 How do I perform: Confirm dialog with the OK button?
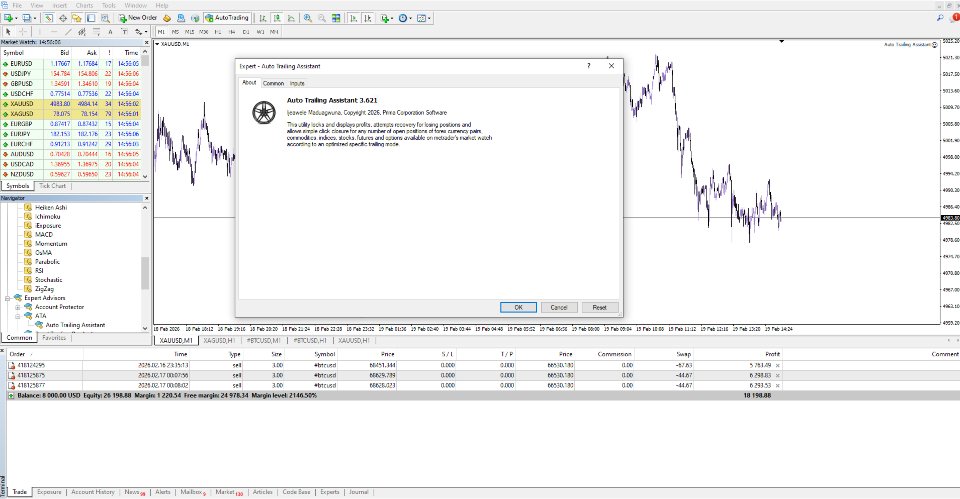point(518,307)
